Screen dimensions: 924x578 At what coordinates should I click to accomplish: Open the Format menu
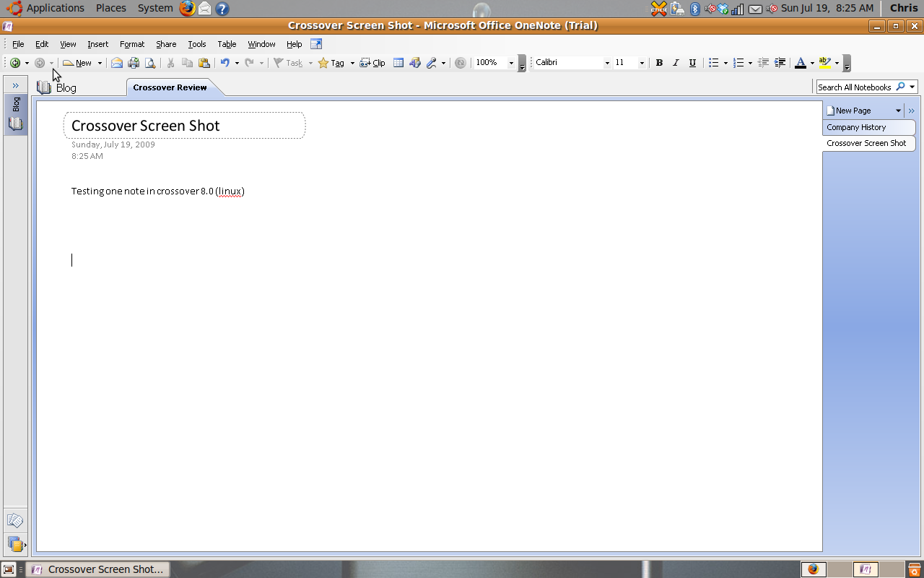point(132,44)
